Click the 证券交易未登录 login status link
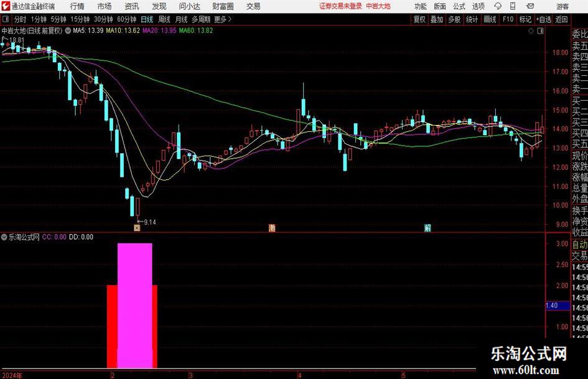The image size is (588, 379). [x=341, y=6]
